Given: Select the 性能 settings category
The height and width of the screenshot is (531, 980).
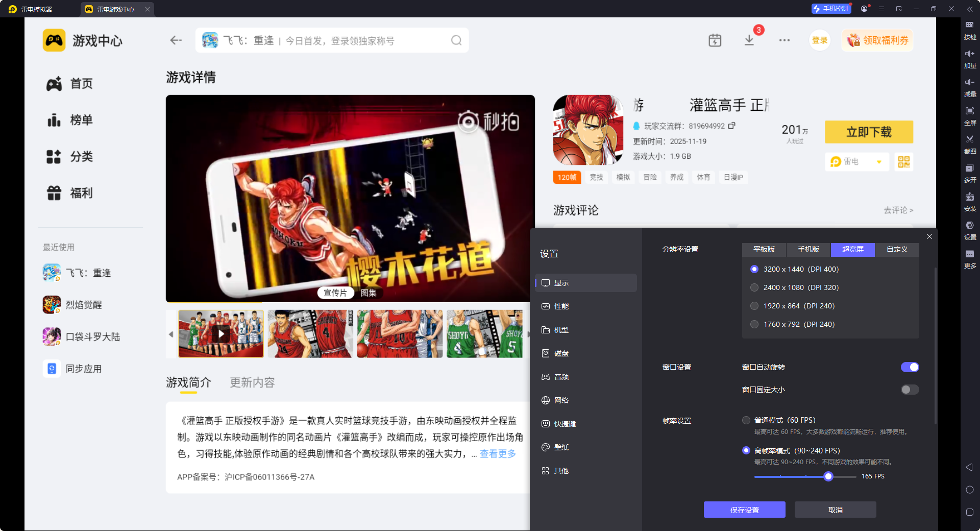Looking at the screenshot, I should (561, 306).
